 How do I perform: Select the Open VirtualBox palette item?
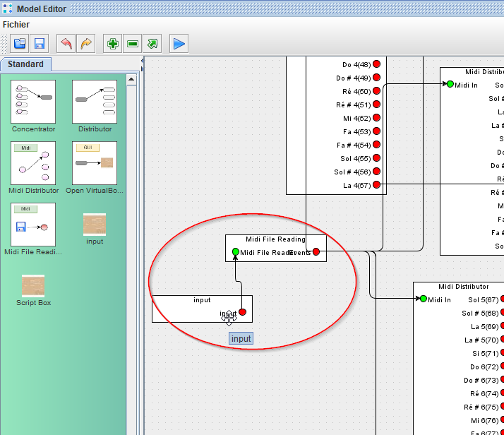[x=95, y=163]
